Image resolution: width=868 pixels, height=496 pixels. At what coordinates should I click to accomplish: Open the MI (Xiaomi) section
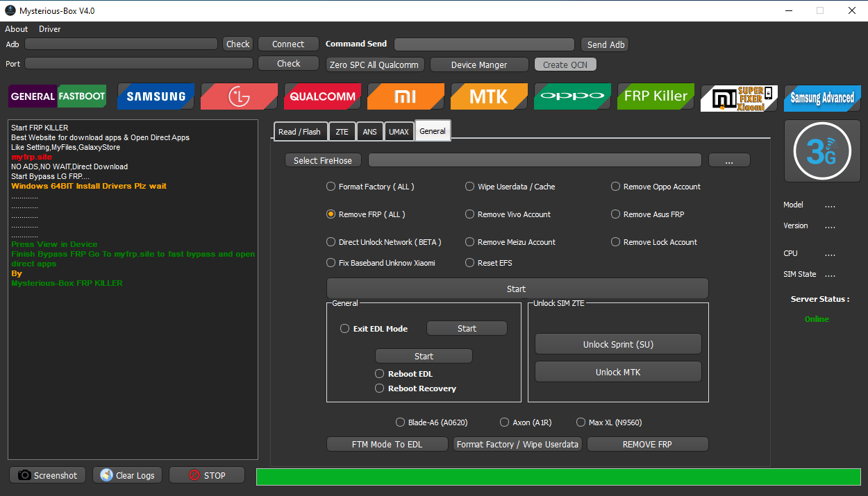[406, 96]
